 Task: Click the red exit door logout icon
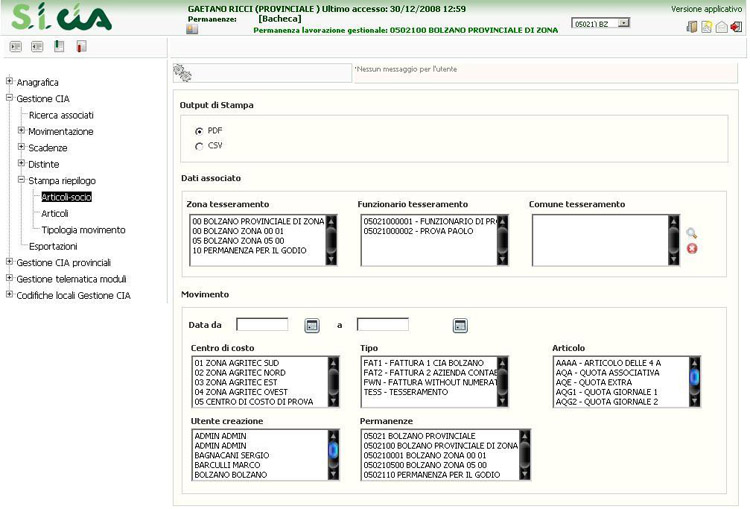pyautogui.click(x=736, y=26)
